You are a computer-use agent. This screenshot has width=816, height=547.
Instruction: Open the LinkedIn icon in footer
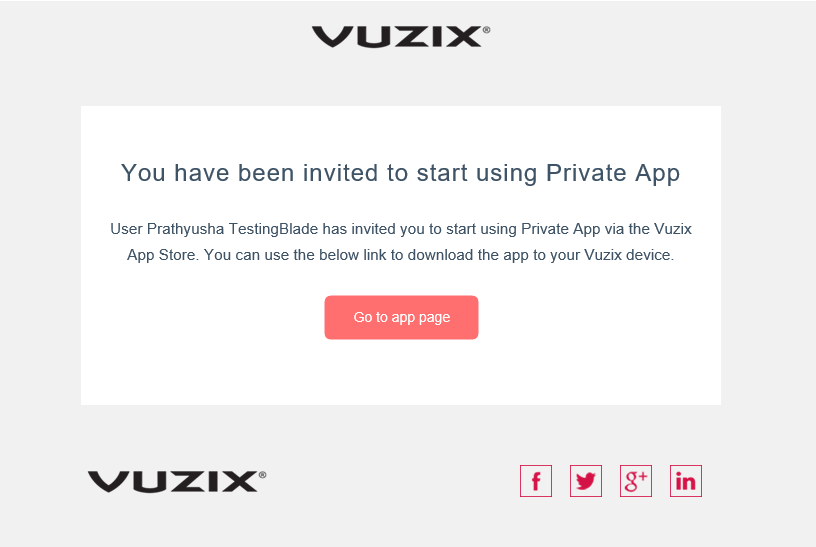point(685,481)
